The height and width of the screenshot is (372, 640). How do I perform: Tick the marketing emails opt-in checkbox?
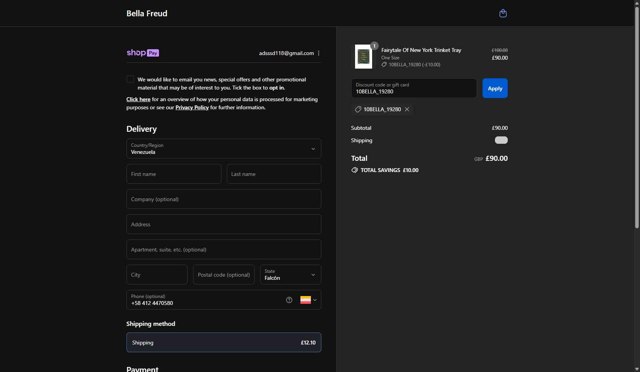130,79
